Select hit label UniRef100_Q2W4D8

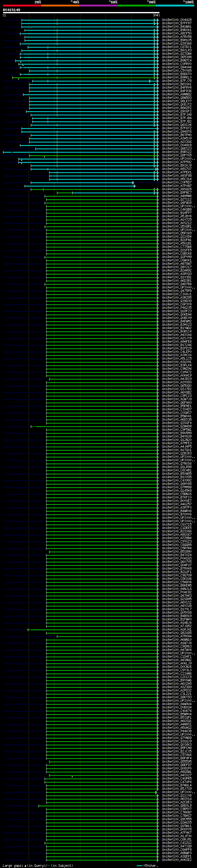click(177, 426)
